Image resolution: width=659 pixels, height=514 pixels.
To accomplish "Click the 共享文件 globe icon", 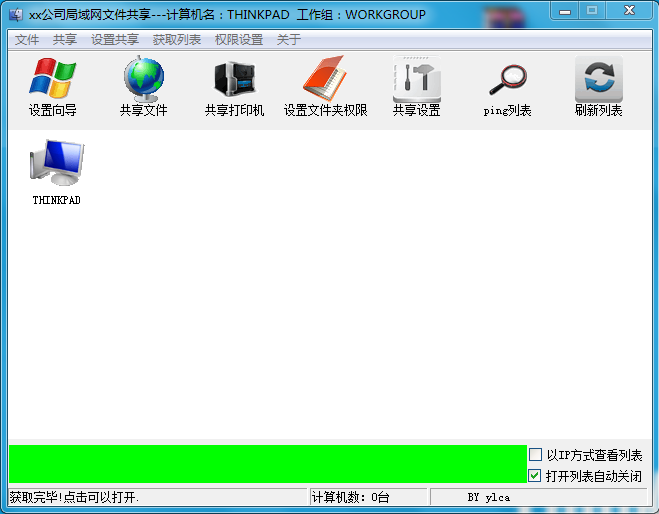I will (143, 87).
